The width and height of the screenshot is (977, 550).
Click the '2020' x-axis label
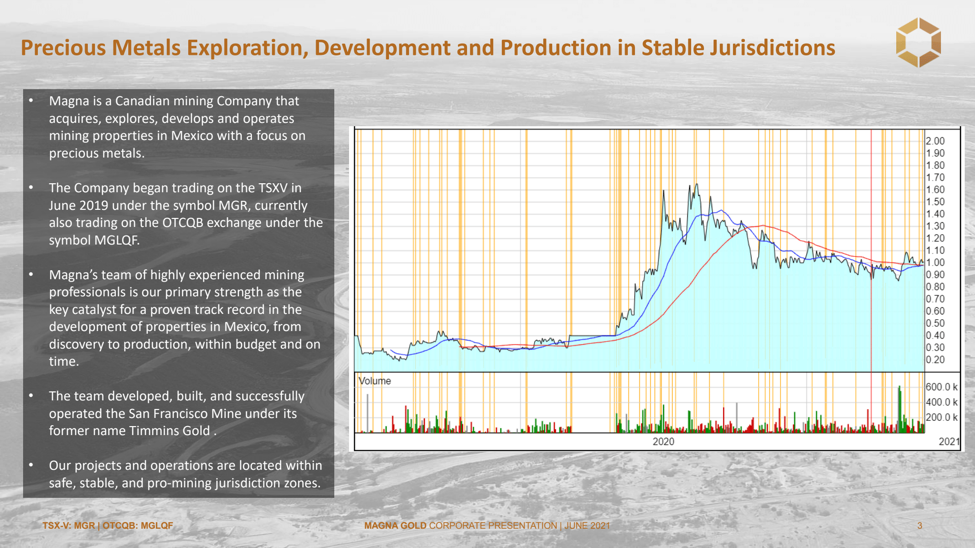point(663,442)
